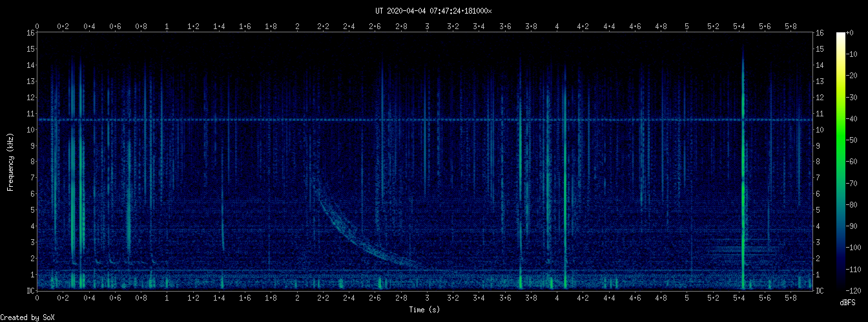Screen dimensions: 868x322
Task: Click the bright vertical streak just after 4 seconds
Action: tap(564, 194)
